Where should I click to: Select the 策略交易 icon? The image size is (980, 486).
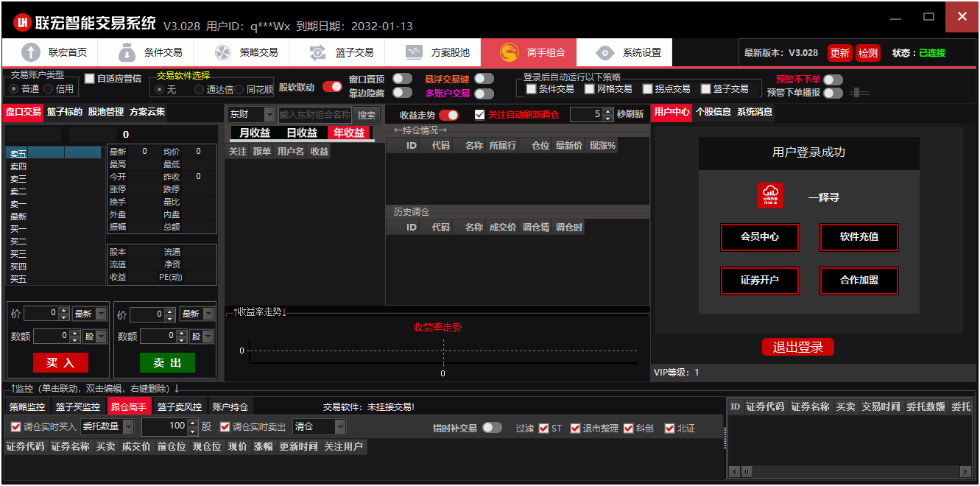point(222,52)
